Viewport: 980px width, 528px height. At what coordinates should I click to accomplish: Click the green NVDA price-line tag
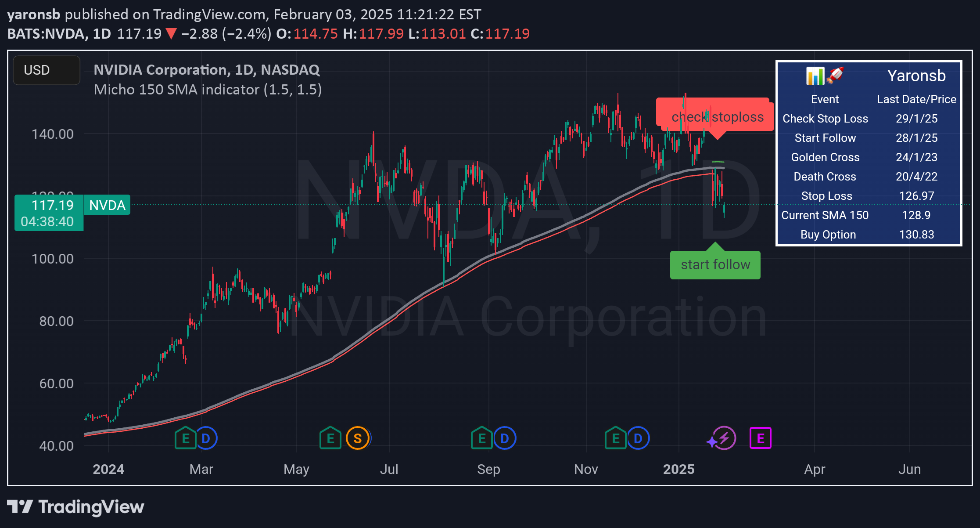(107, 205)
